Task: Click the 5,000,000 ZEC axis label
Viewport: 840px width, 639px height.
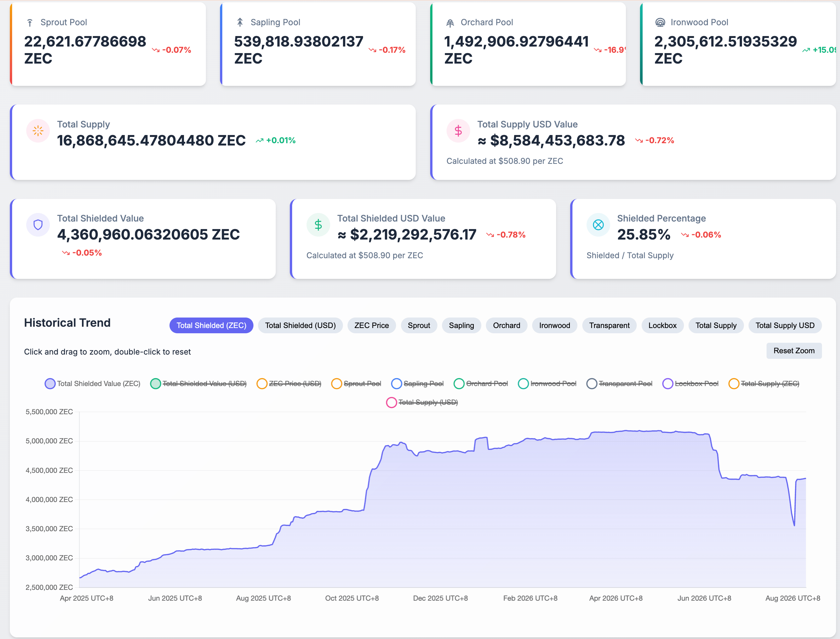Action: click(x=49, y=441)
